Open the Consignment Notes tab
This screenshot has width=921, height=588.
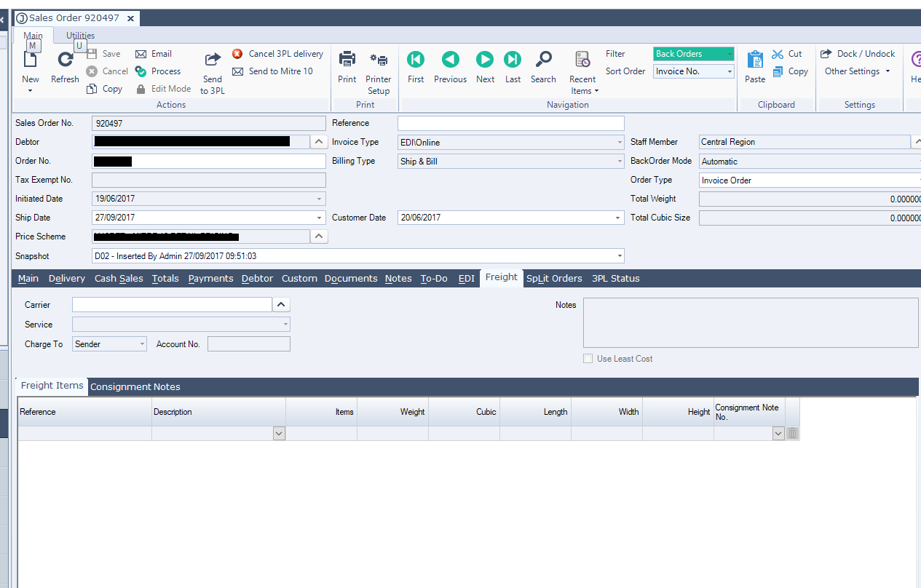coord(135,387)
